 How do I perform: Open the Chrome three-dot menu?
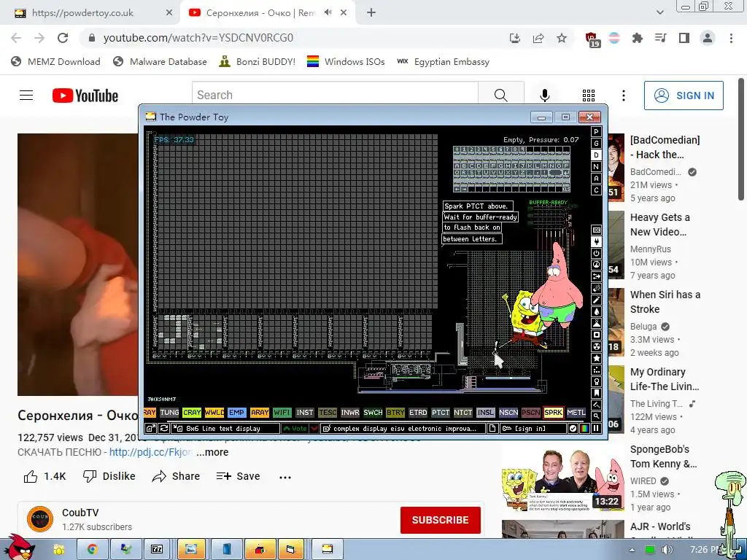731,38
